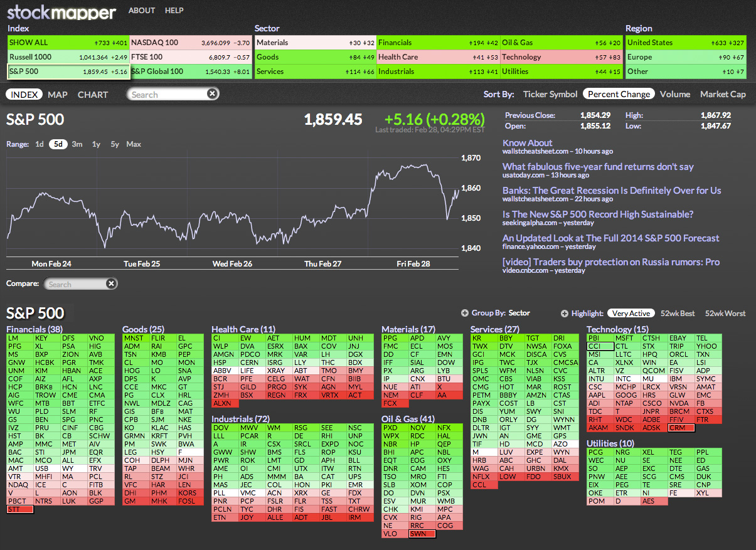The image size is (756, 550).
Task: Set chart range to 1y
Action: tap(96, 144)
